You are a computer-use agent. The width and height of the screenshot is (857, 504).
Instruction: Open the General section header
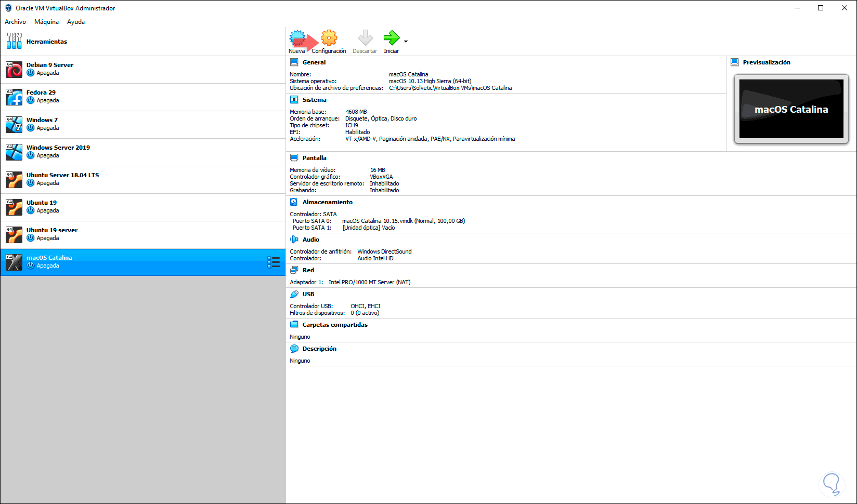click(x=314, y=62)
